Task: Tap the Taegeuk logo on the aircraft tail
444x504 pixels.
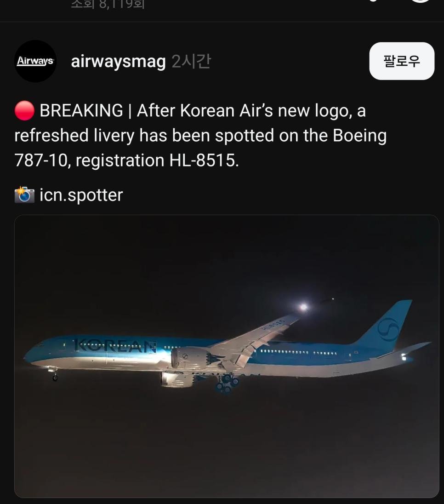Action: (x=388, y=329)
